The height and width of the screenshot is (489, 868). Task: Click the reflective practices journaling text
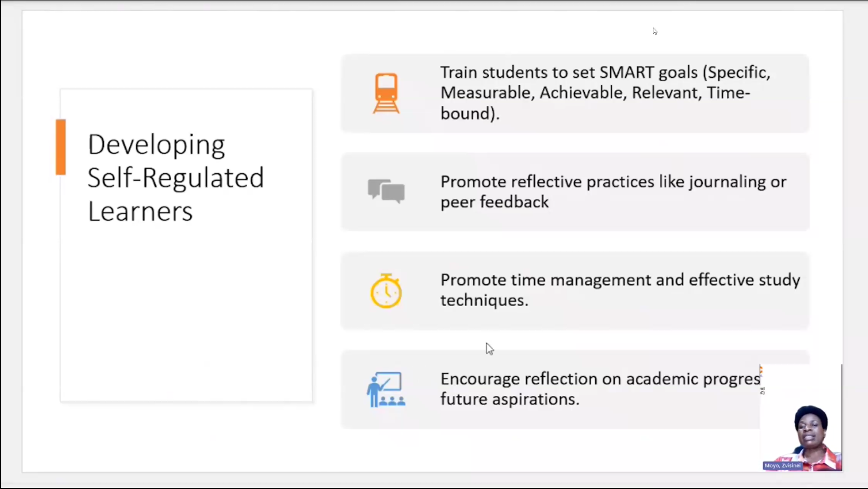click(613, 192)
